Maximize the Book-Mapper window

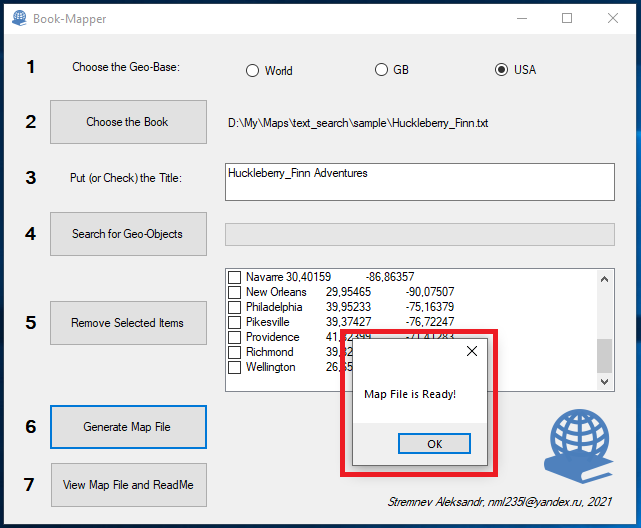(x=567, y=18)
